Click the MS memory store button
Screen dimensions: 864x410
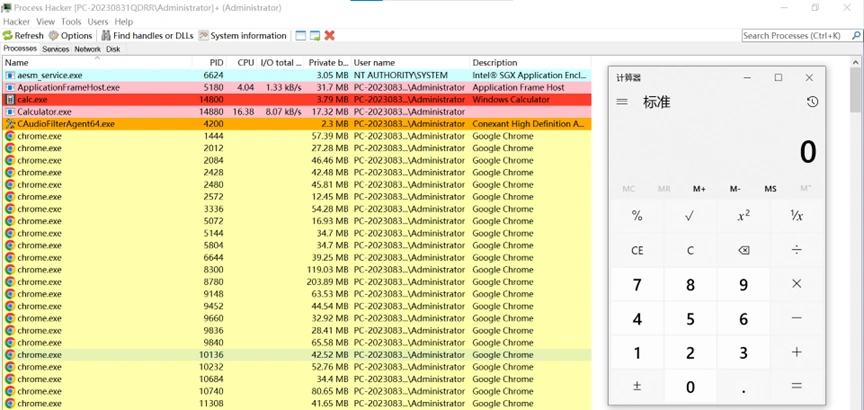(770, 189)
